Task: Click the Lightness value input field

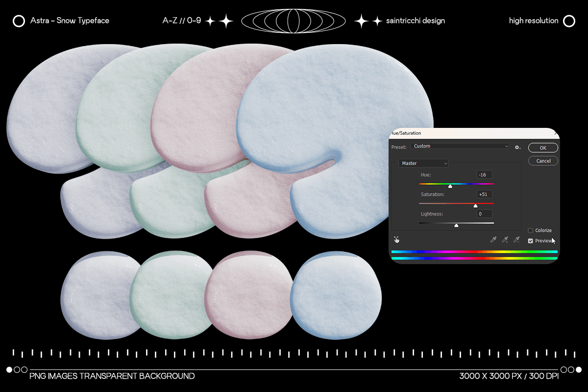Action: point(484,214)
